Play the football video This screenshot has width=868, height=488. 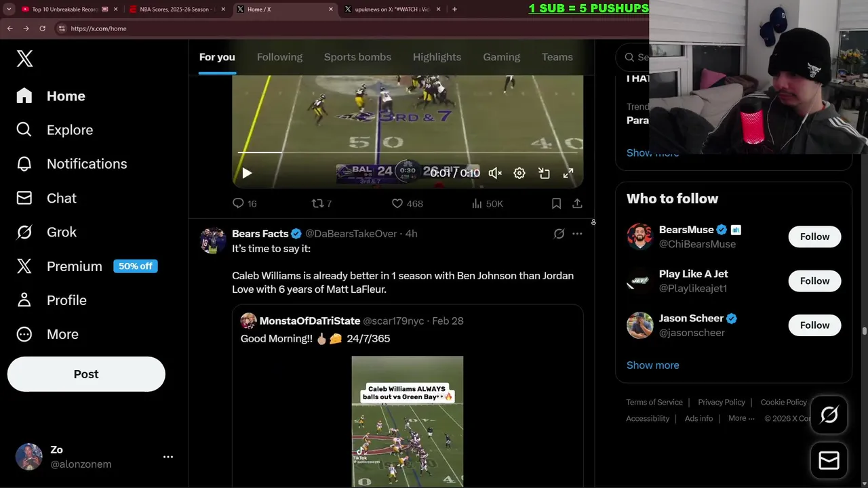(247, 174)
